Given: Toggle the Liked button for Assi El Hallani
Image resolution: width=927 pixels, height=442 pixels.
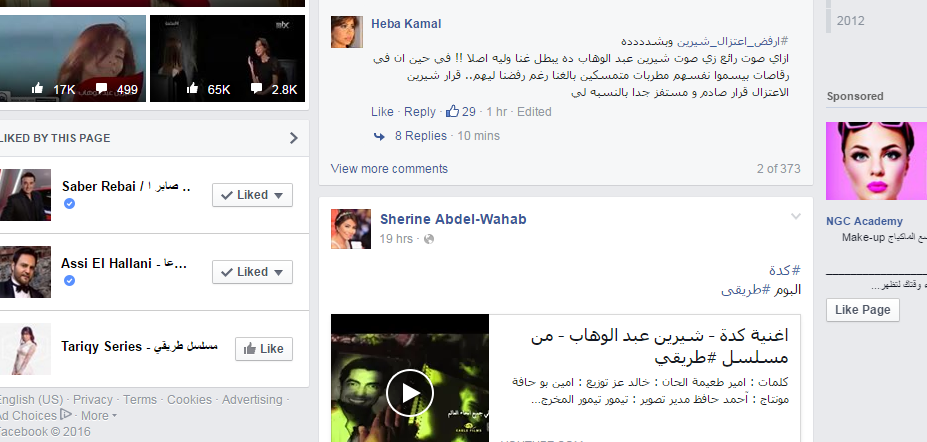Looking at the screenshot, I should [252, 272].
